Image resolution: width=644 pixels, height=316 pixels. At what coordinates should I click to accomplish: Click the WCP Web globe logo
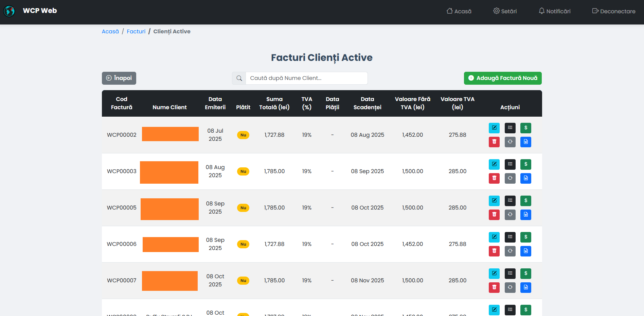[x=9, y=11]
